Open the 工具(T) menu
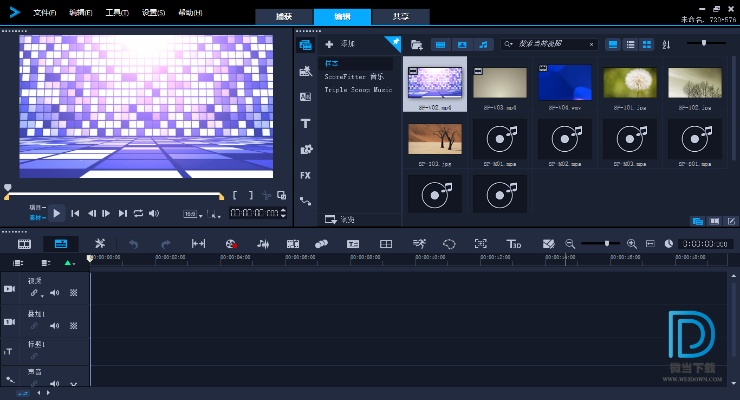Viewport: 740px width, 400px height. coord(116,13)
